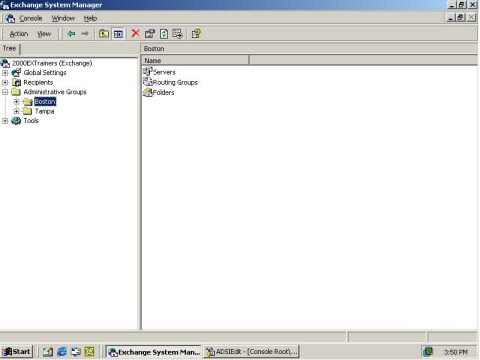Click the 3:50 PM taskbar clock

pyautogui.click(x=456, y=352)
